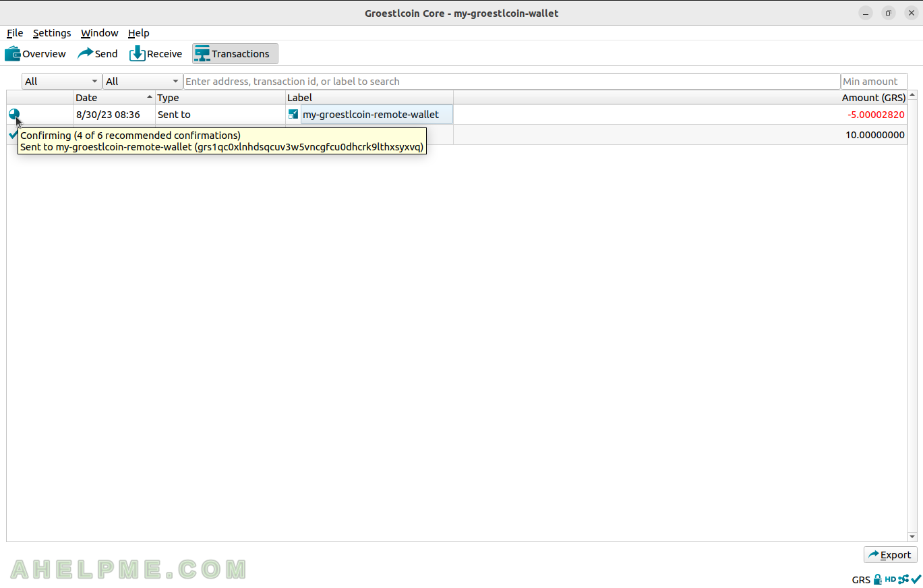
Task: Maximize the Groestlcoin Core window
Action: (x=889, y=13)
